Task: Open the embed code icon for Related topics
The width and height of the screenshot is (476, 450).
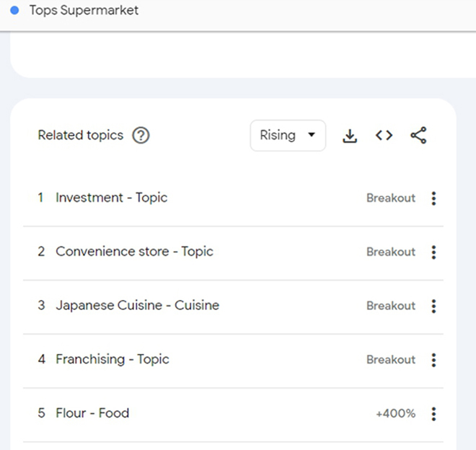Action: coord(384,135)
